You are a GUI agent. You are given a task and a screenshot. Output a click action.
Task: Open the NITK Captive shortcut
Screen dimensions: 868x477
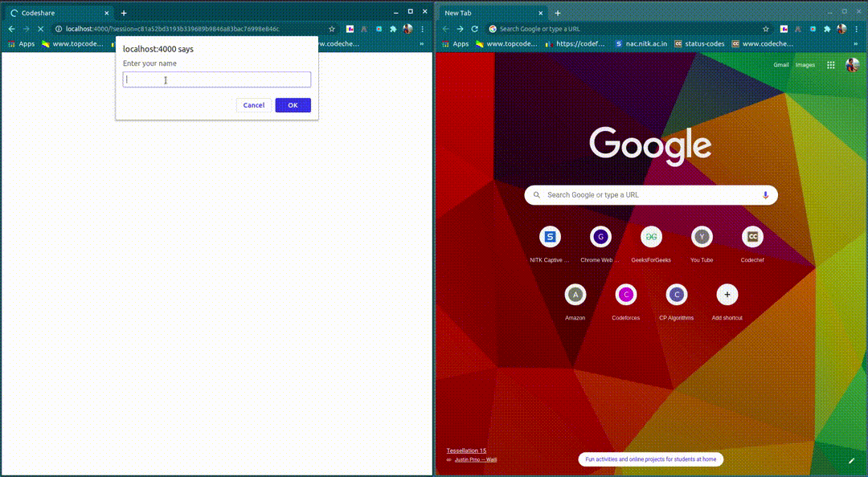point(550,243)
